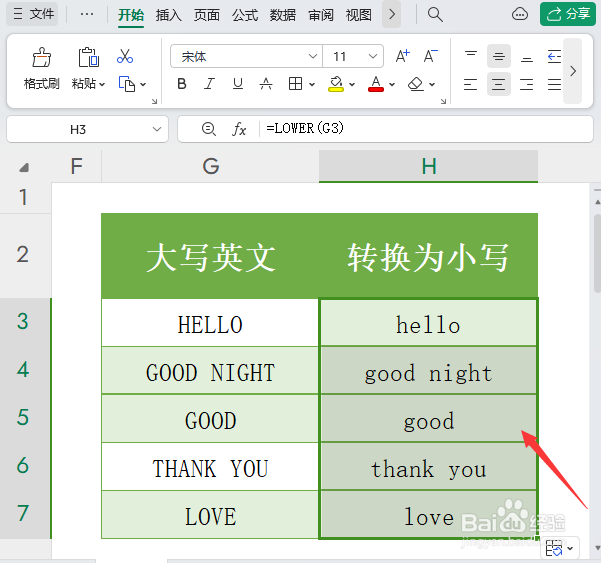Expand more toolbar commands chevron
The height and width of the screenshot is (563, 601).
pos(573,71)
